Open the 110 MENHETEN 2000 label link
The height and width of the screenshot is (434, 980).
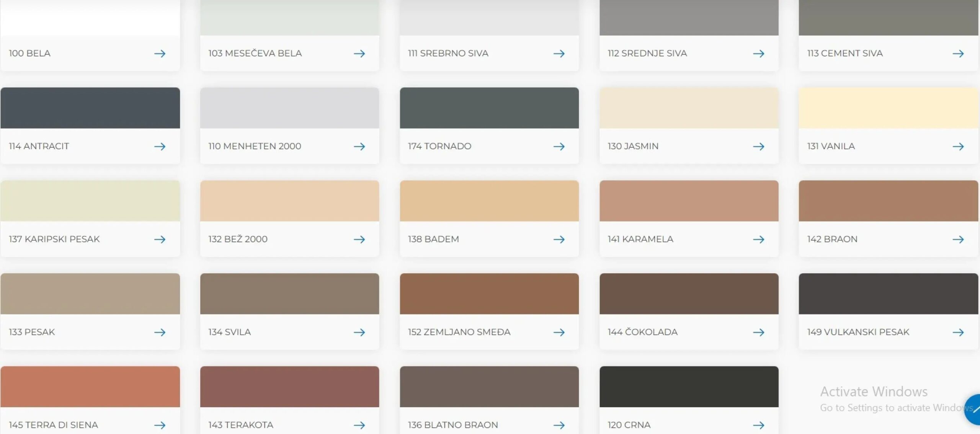(255, 146)
